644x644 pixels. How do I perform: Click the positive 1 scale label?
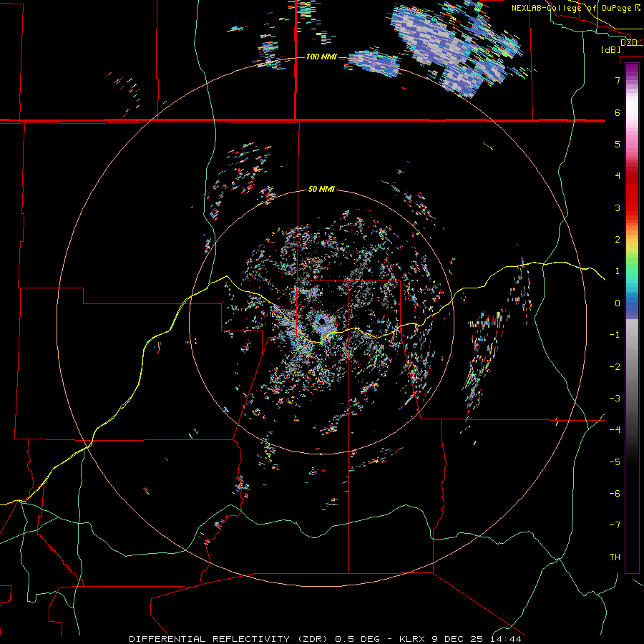pos(618,271)
